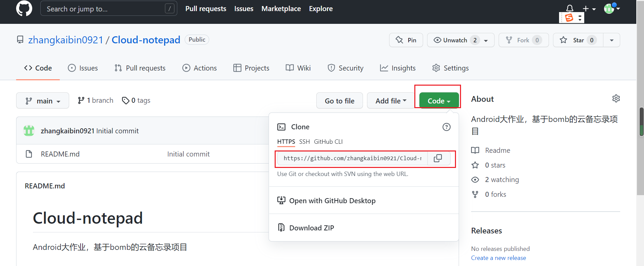Open README.md's Initial commit message link
The image size is (644, 266).
click(x=188, y=154)
